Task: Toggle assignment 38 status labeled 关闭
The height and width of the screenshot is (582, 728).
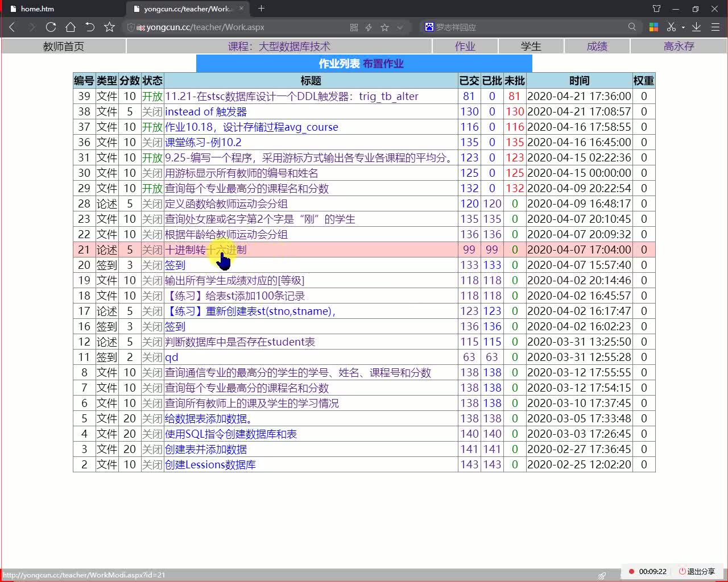Action: (x=151, y=111)
